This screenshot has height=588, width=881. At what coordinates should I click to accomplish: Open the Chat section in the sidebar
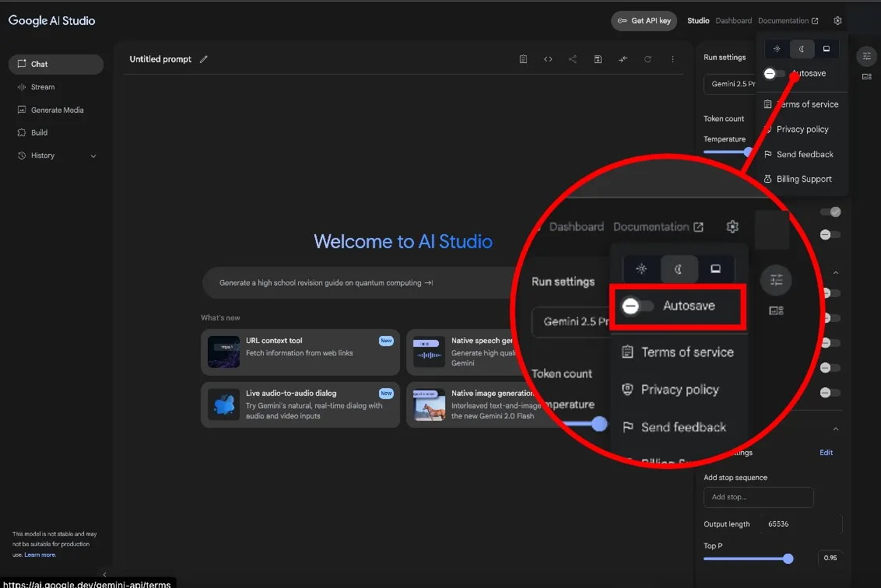click(x=55, y=64)
